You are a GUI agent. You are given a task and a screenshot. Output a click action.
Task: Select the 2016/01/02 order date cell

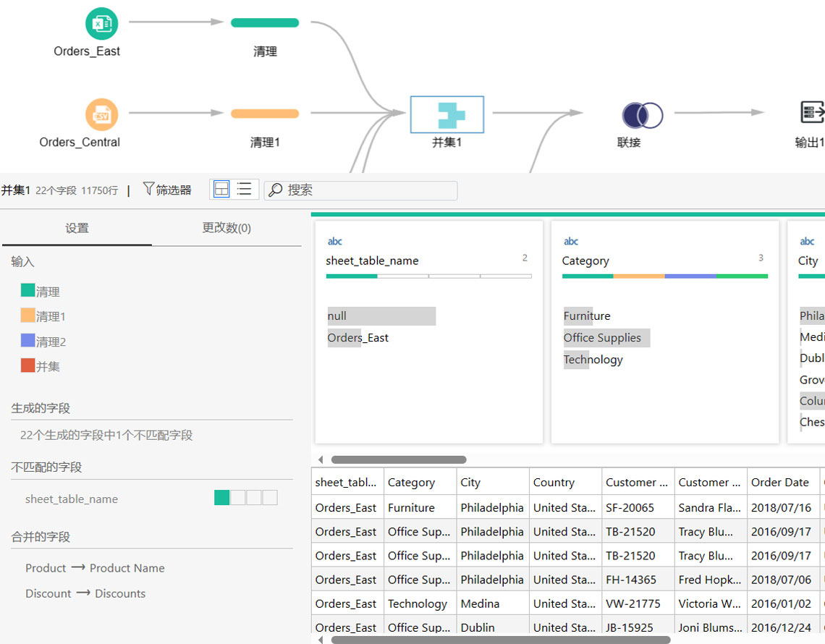pyautogui.click(x=784, y=603)
